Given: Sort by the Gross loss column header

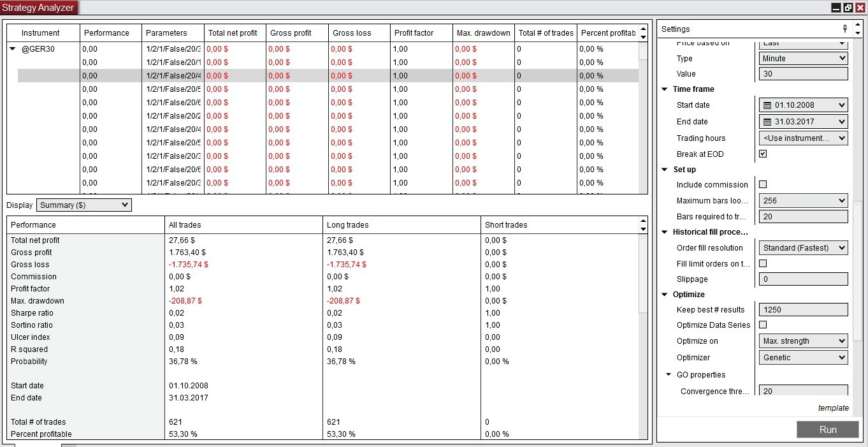Looking at the screenshot, I should [359, 33].
